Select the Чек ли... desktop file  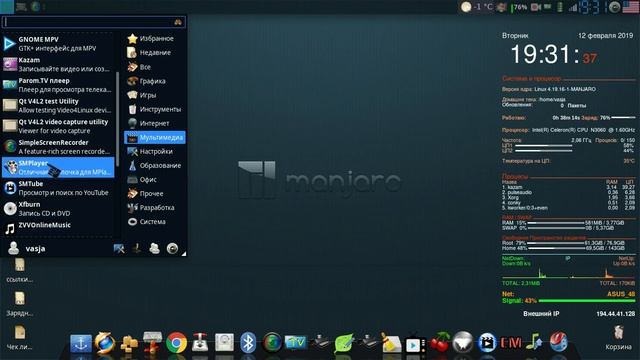[x=19, y=338]
